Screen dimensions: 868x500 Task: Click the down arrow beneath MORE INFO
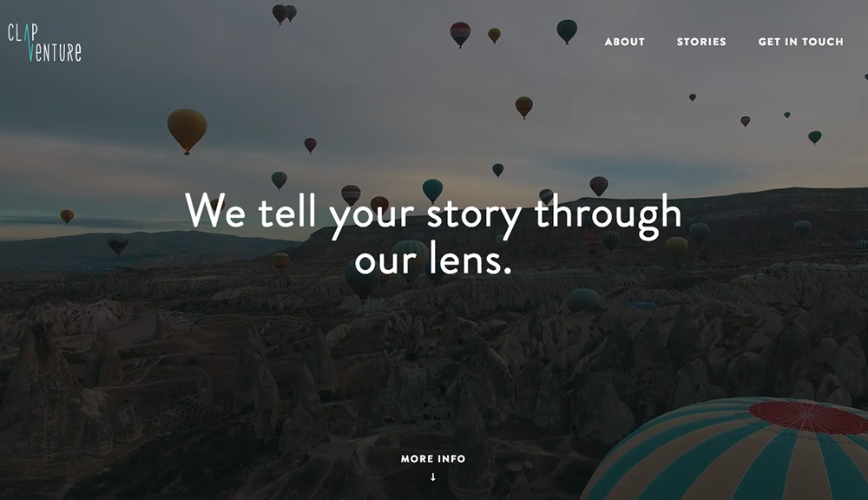433,477
